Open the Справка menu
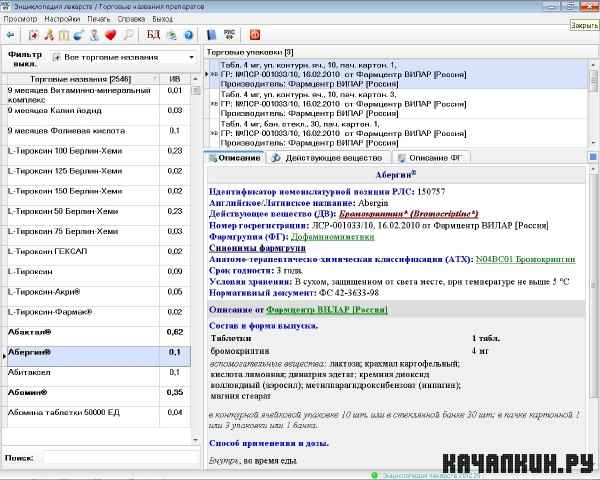Viewport: 600px width, 480px height. click(131, 19)
